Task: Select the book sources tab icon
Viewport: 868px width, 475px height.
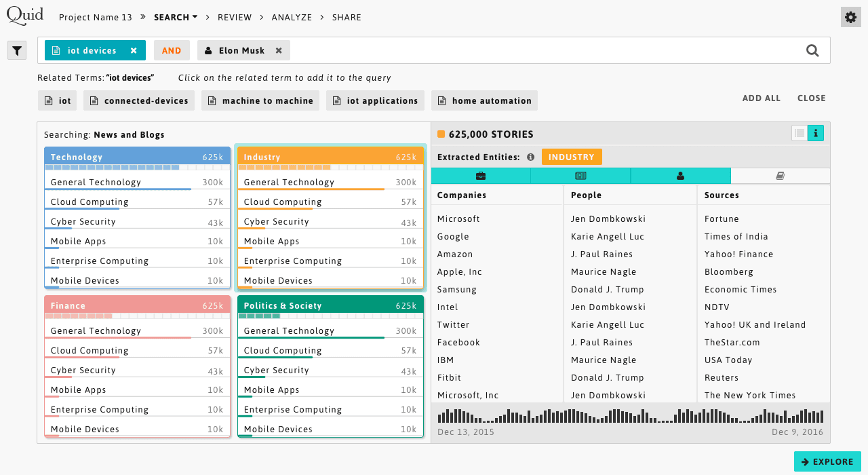Action: tap(781, 176)
